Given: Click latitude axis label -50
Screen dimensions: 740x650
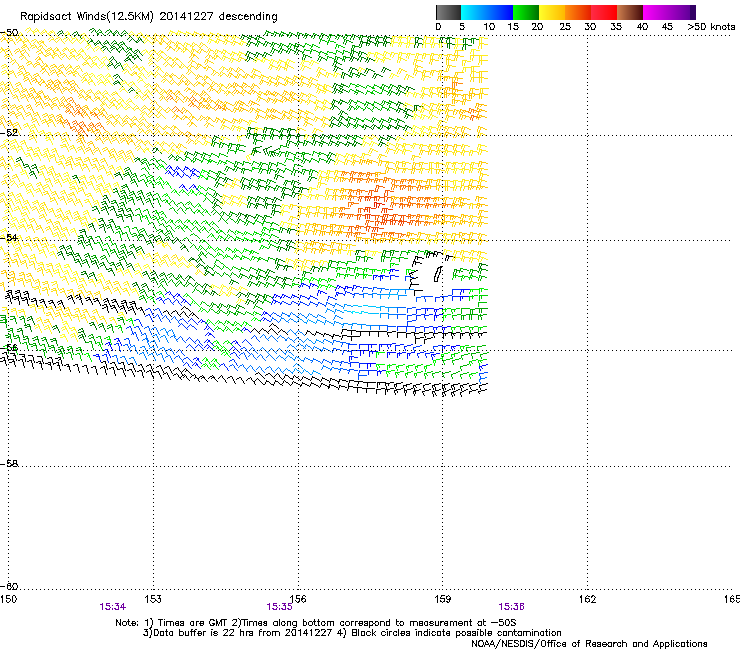Looking at the screenshot, I should point(9,33).
